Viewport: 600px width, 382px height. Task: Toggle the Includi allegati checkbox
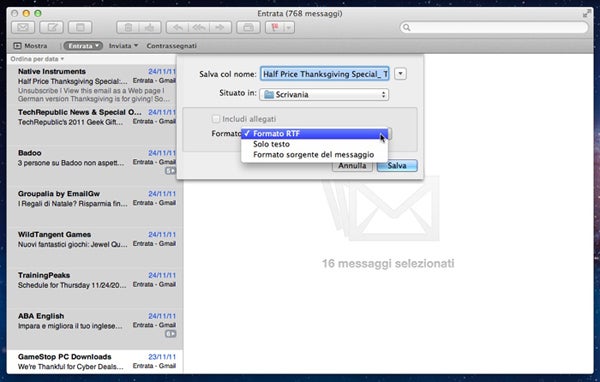click(216, 119)
